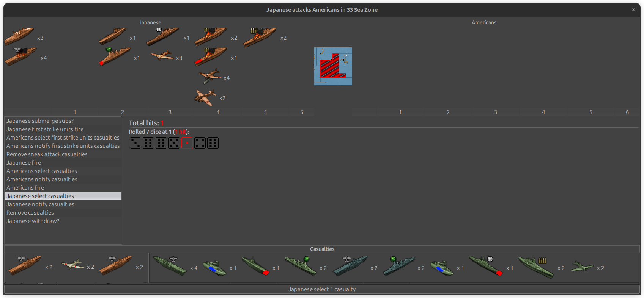
Task: Click 'Japanese select 1 casualty' button
Action: pos(322,289)
